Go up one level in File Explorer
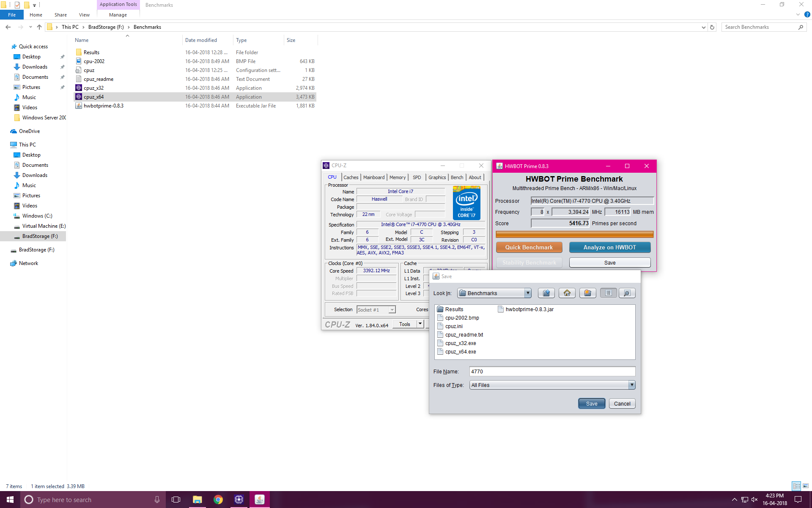This screenshot has width=812, height=508. [x=39, y=27]
